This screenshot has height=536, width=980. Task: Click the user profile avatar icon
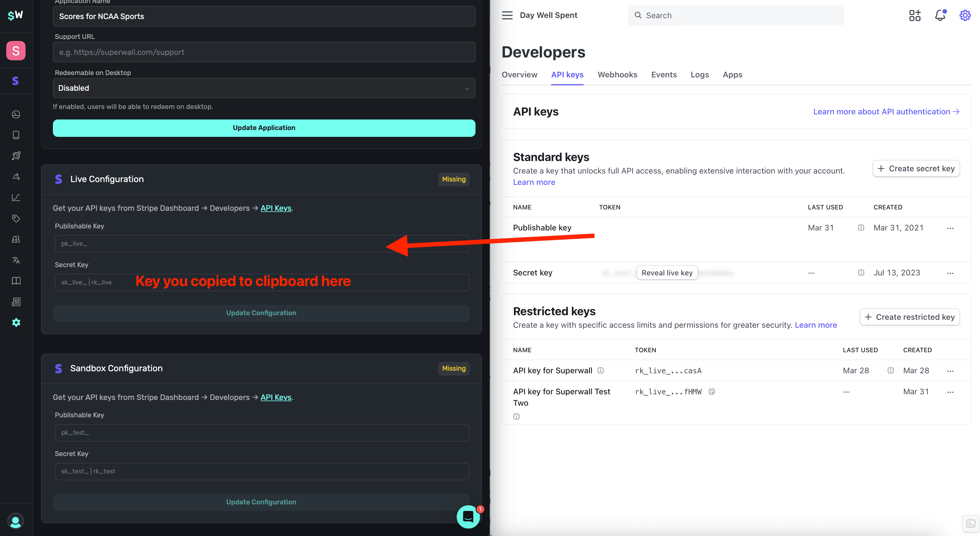[x=16, y=521]
